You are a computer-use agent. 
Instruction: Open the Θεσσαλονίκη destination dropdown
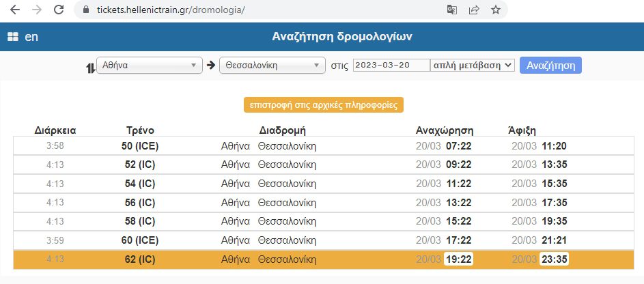click(272, 66)
